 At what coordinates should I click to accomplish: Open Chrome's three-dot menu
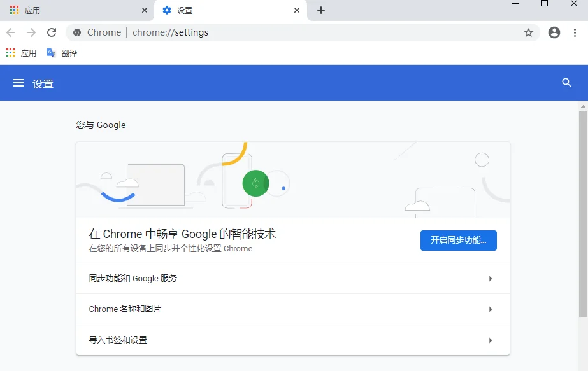(x=575, y=32)
